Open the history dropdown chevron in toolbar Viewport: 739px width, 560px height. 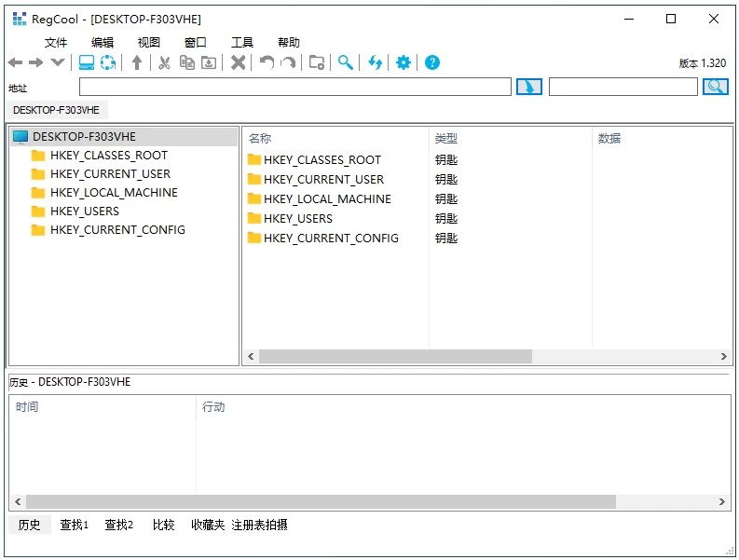coord(58,62)
